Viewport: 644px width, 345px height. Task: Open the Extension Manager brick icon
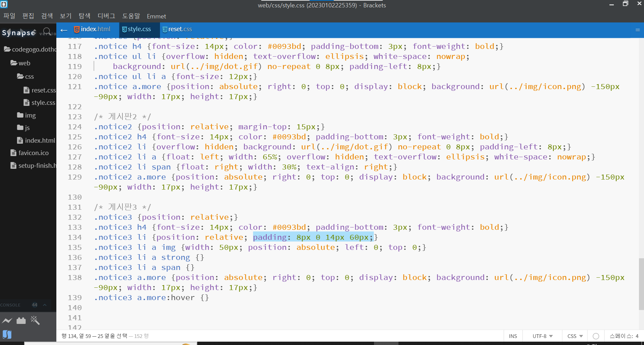click(x=21, y=321)
